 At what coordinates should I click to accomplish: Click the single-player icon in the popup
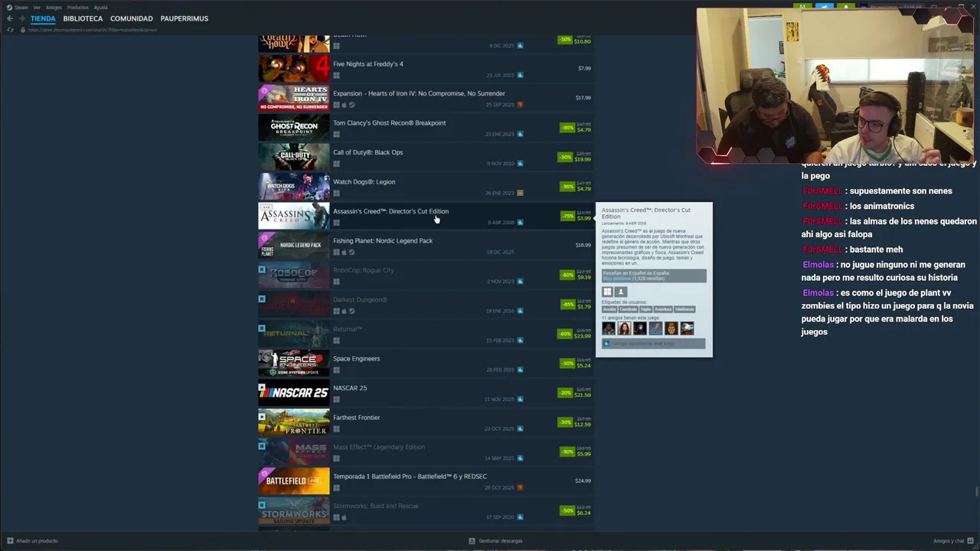(621, 292)
